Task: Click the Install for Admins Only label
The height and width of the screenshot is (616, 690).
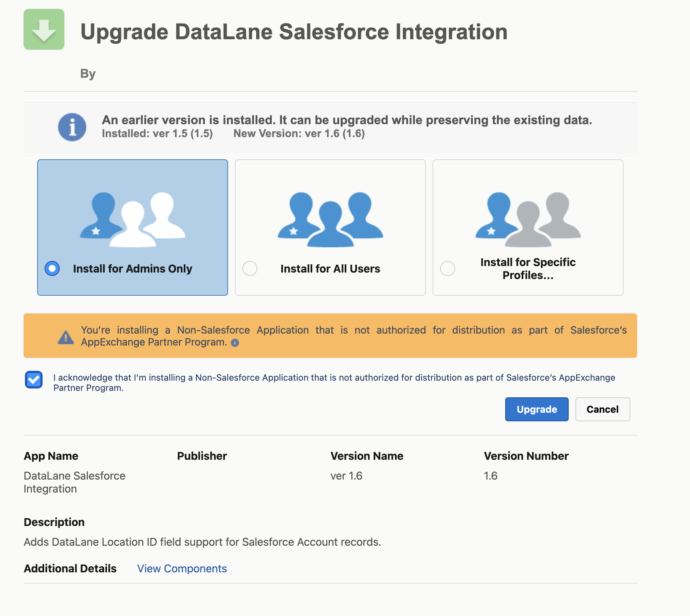Action: (133, 269)
